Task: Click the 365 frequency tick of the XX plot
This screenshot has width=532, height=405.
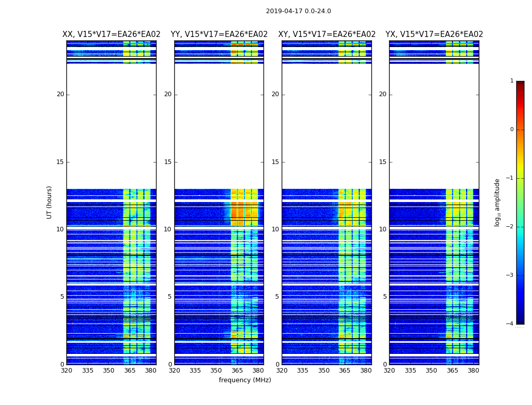Action: coord(130,371)
